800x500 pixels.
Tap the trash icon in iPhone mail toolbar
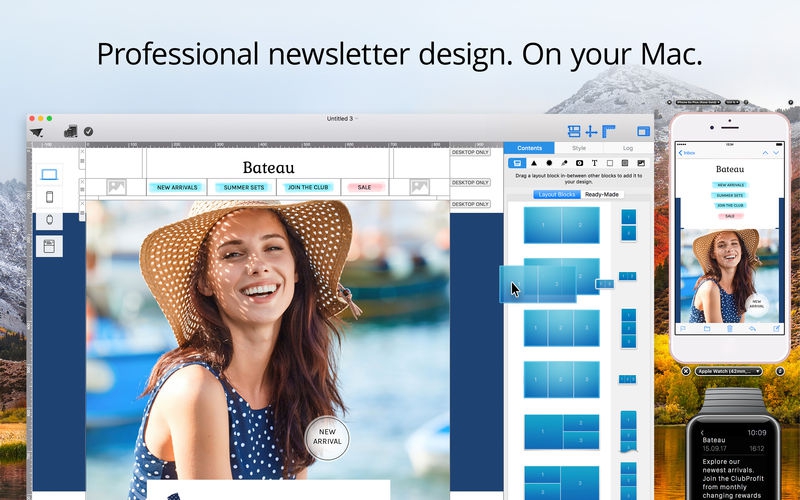pos(730,329)
